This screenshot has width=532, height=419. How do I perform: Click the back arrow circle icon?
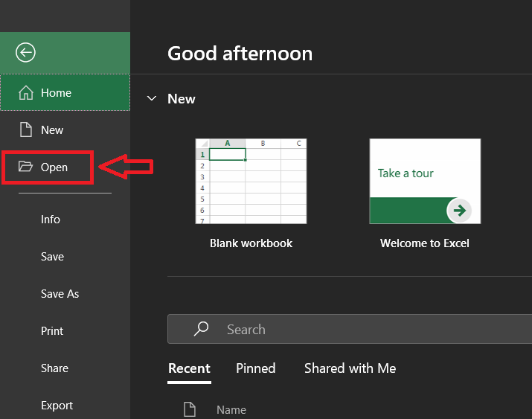point(26,52)
